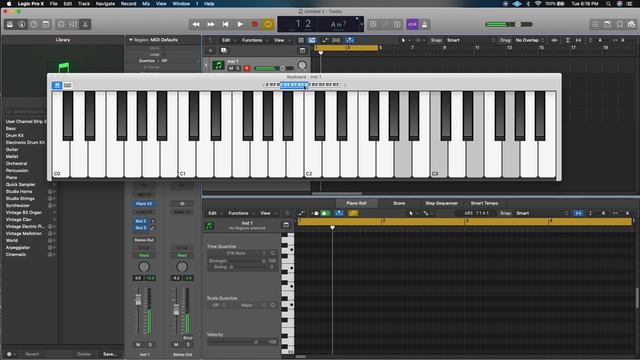640x360 pixels.
Task: Toggle the yellow Cycle button
Action: click(x=268, y=24)
